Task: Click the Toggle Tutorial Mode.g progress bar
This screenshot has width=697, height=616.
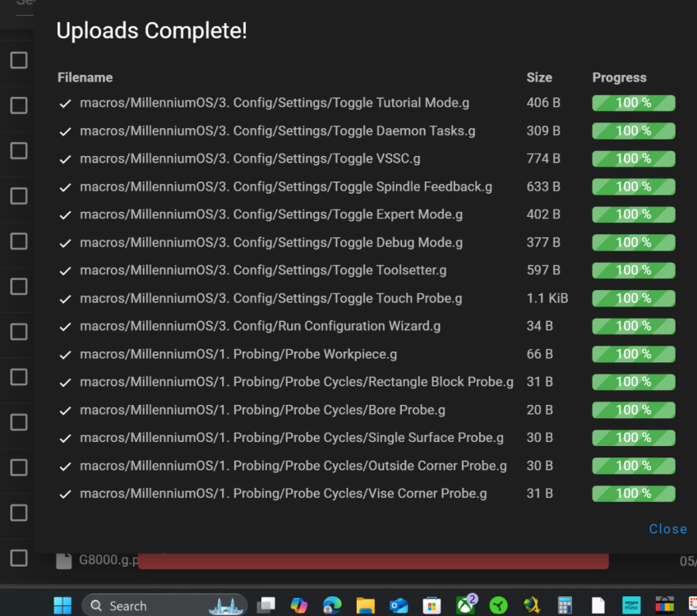Action: [x=634, y=103]
